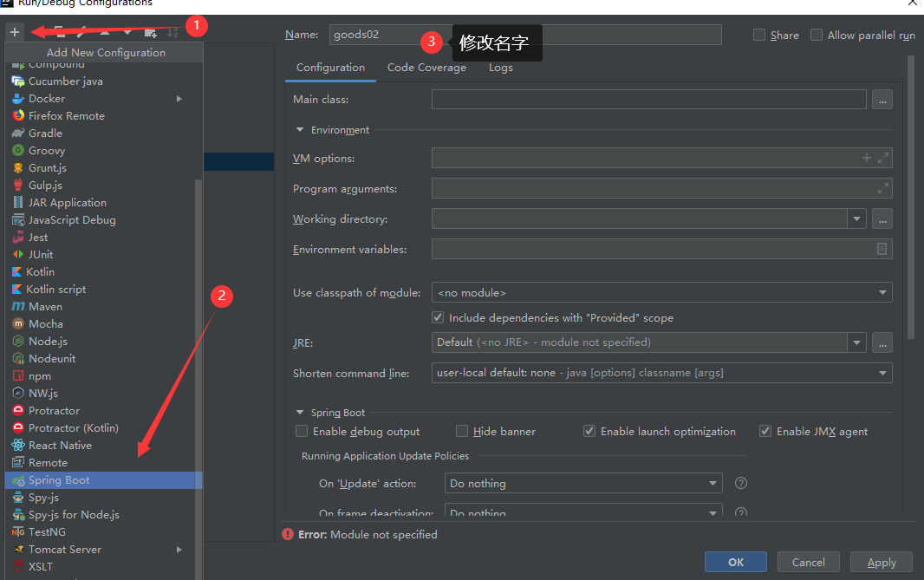This screenshot has width=924, height=580.
Task: Click the create new folder toolbar icon
Action: 150,32
